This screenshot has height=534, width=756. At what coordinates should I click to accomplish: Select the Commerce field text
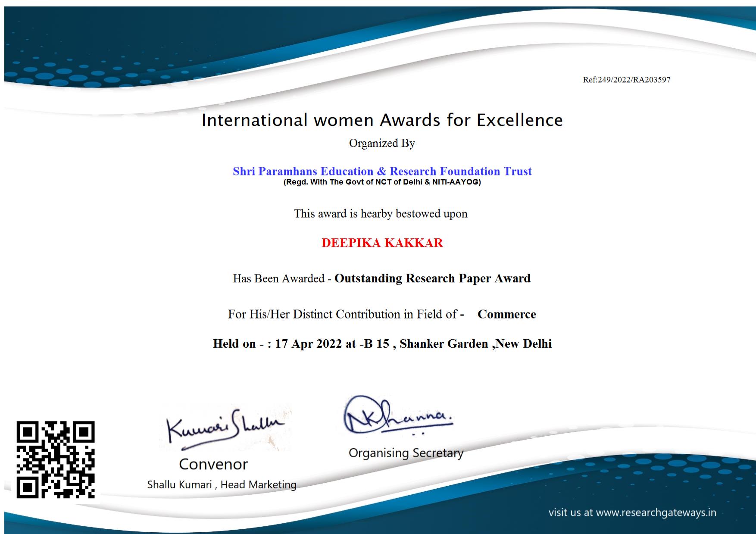coord(506,314)
